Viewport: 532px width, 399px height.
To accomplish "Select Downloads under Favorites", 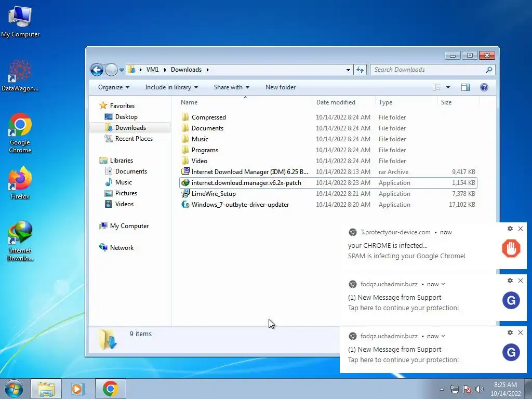I will tap(130, 128).
